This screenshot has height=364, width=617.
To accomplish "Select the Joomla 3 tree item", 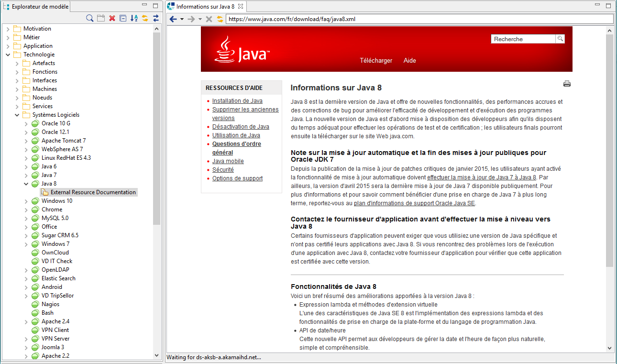I will coord(53,347).
